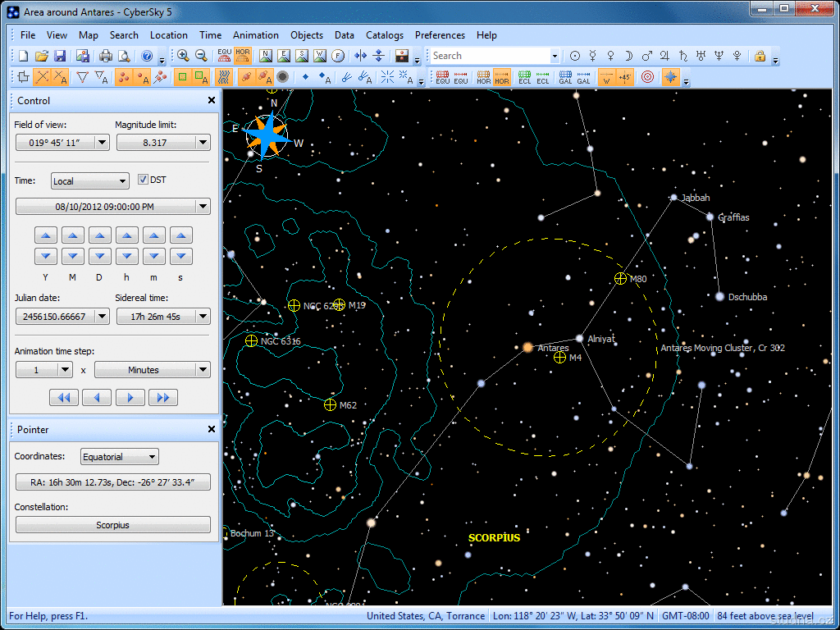Viewport: 840px width, 630px height.
Task: Open the Animation menu
Action: click(x=255, y=35)
